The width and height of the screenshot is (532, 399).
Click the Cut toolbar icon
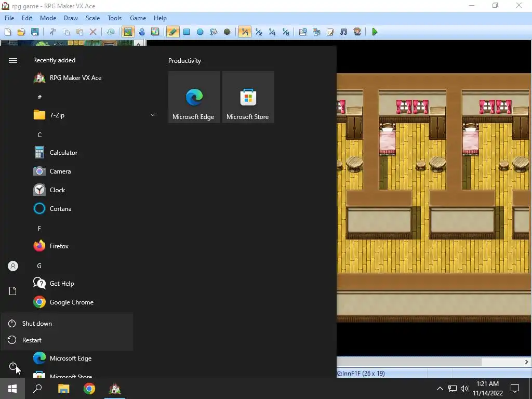point(52,32)
